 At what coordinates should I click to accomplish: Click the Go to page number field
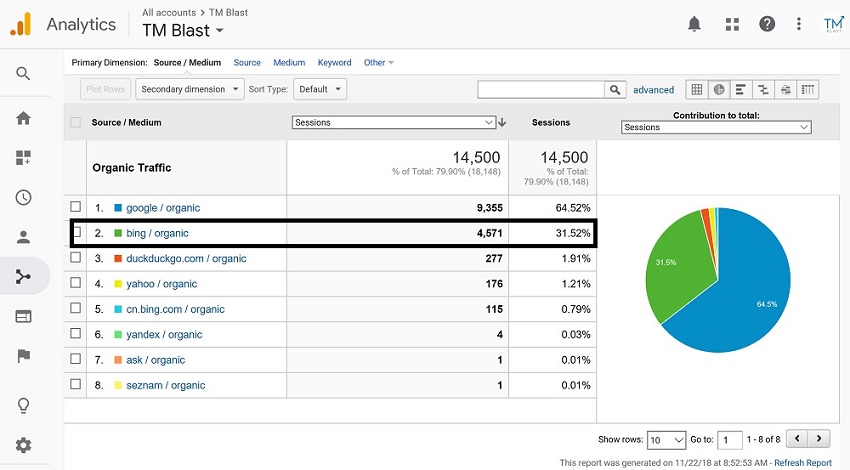point(729,440)
